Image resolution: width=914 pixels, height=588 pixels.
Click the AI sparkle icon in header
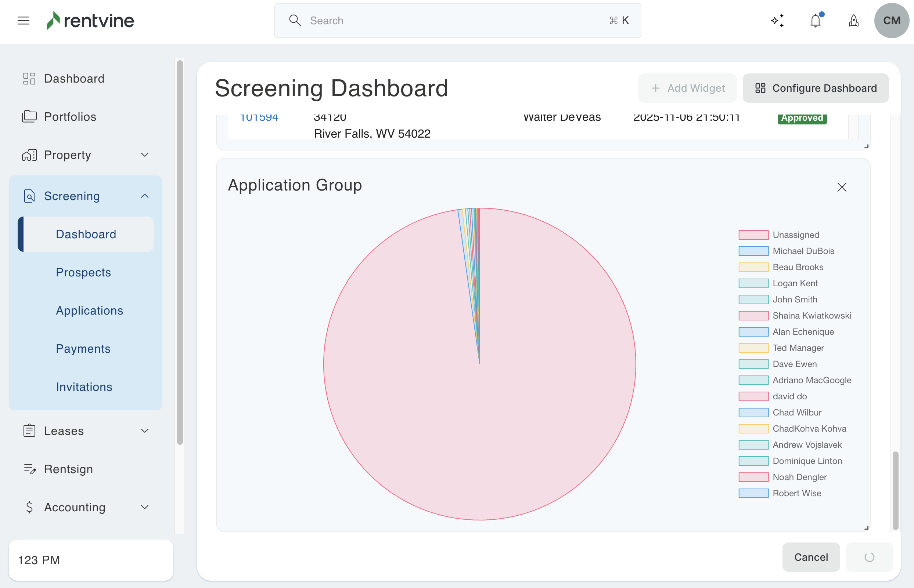pos(777,21)
